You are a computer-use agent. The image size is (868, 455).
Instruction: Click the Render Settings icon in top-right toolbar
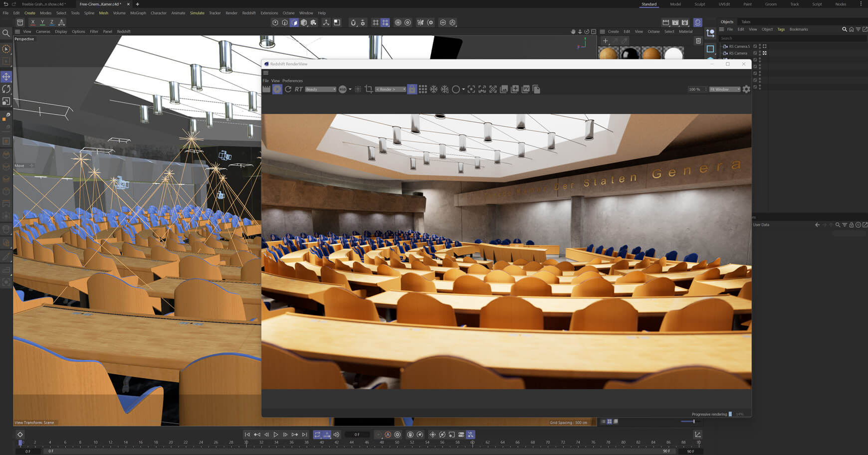pos(685,22)
